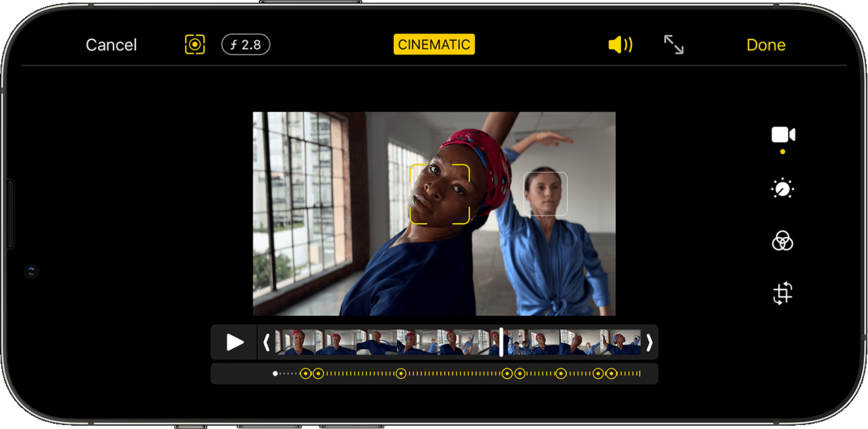Toggle the Cinematic effect badge
868x429 pixels.
click(433, 44)
